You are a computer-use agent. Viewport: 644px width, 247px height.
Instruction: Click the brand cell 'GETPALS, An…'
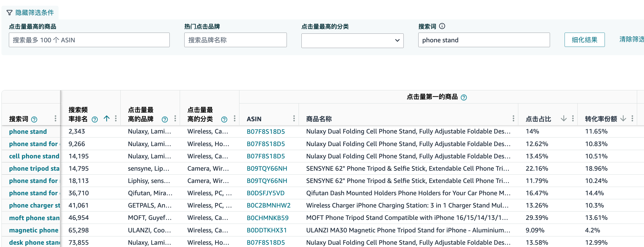pyautogui.click(x=150, y=205)
